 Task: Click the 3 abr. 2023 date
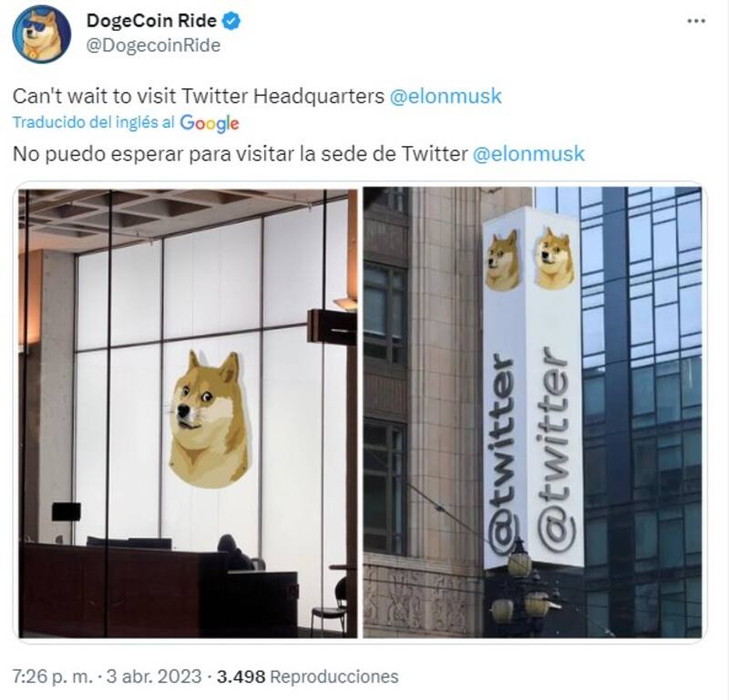[154, 676]
